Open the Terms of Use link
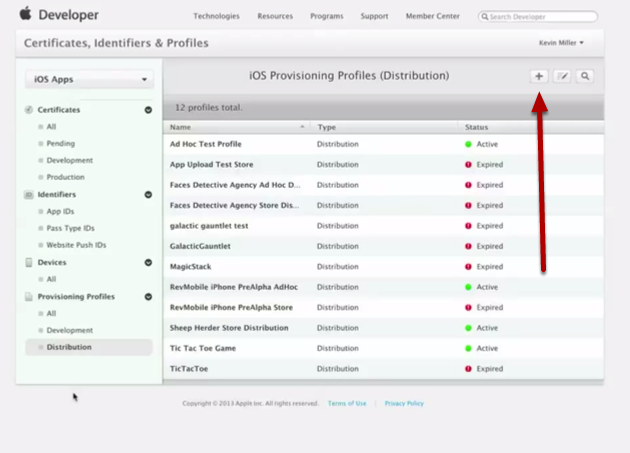This screenshot has height=453, width=630. 347,403
